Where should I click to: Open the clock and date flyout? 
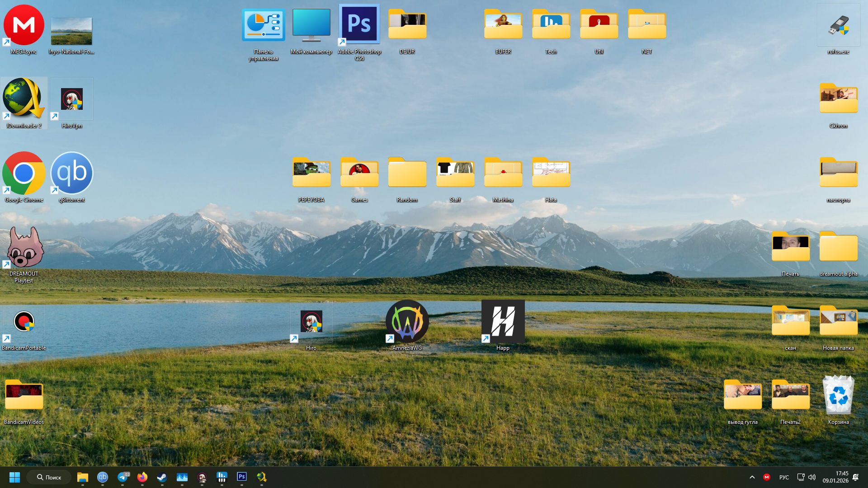(x=835, y=477)
